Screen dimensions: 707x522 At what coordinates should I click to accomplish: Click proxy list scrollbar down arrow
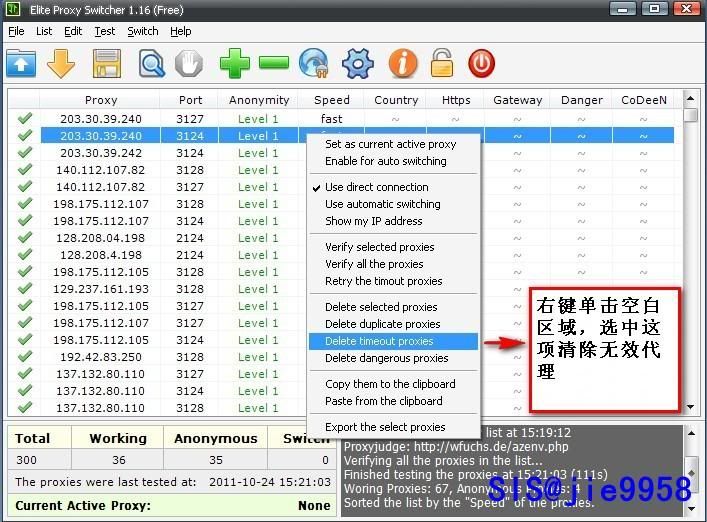(x=690, y=407)
